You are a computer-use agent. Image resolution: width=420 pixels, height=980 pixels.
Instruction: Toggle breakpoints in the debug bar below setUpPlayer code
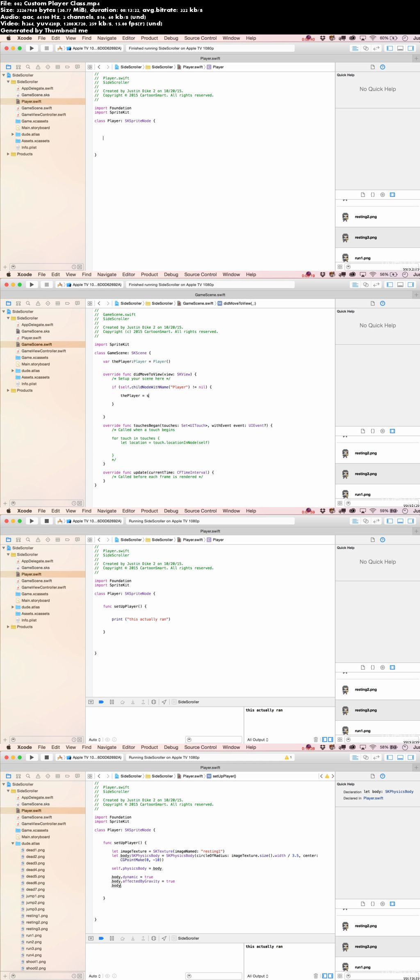[x=101, y=938]
